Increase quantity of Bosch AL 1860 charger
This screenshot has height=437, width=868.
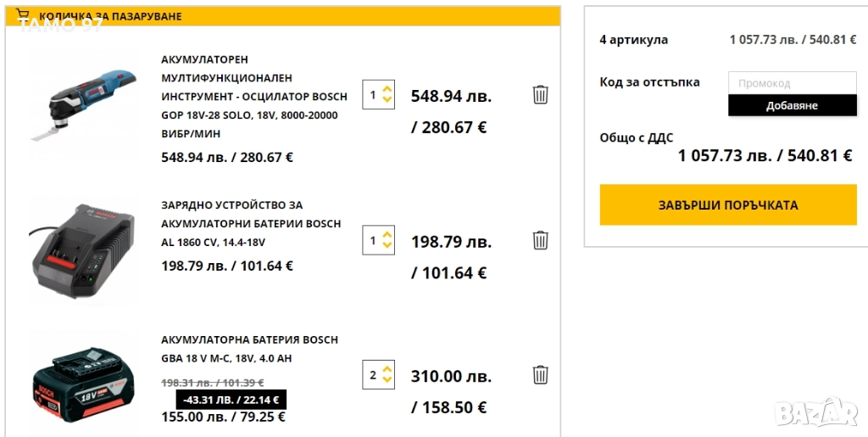pos(387,234)
